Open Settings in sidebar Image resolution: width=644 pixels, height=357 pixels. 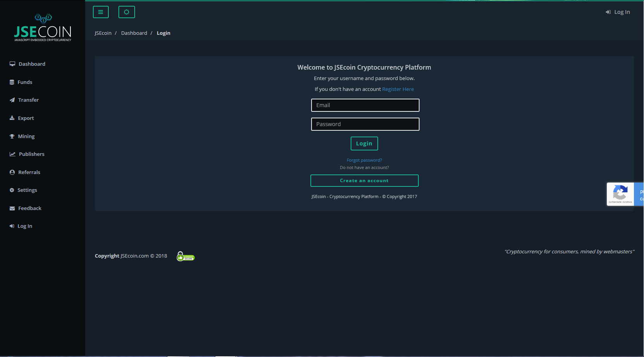tap(27, 190)
